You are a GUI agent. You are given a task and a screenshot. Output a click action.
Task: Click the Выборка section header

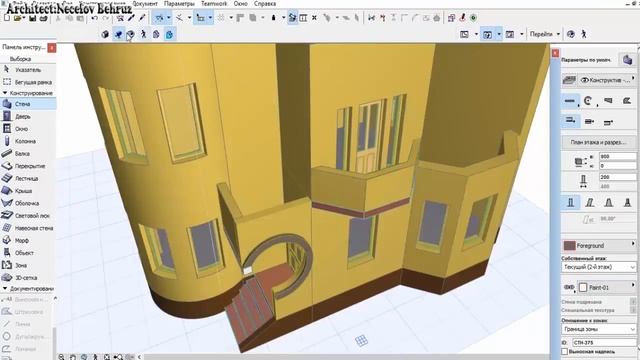pos(20,59)
